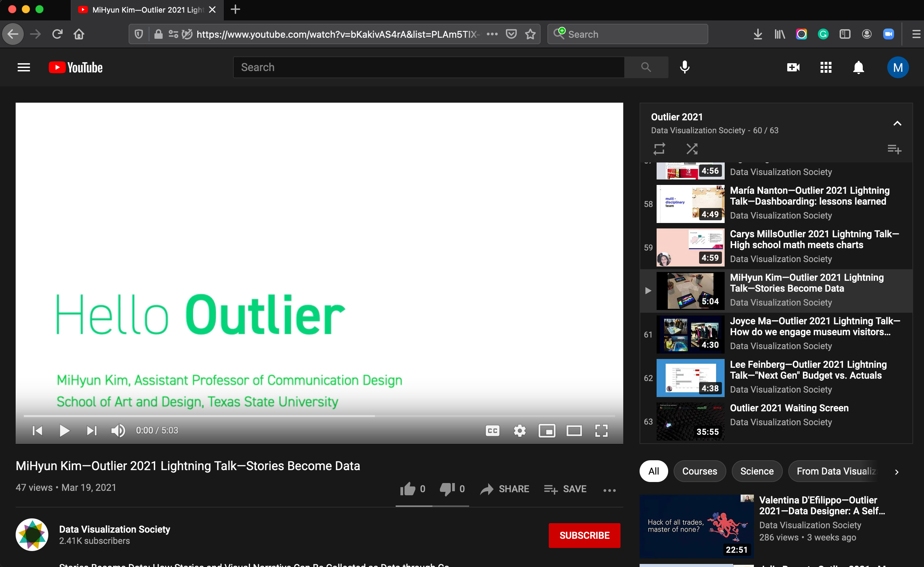Image resolution: width=924 pixels, height=567 pixels.
Task: Open the more actions ellipsis below video
Action: [609, 490]
